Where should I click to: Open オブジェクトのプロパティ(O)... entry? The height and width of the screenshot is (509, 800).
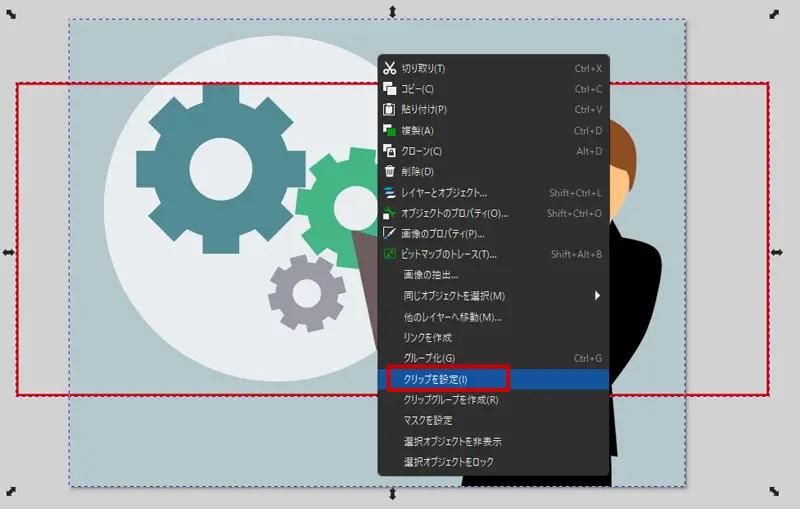tap(493, 213)
